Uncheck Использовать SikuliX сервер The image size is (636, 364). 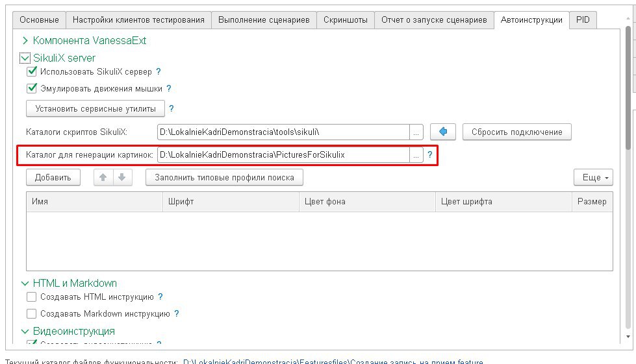(x=32, y=71)
